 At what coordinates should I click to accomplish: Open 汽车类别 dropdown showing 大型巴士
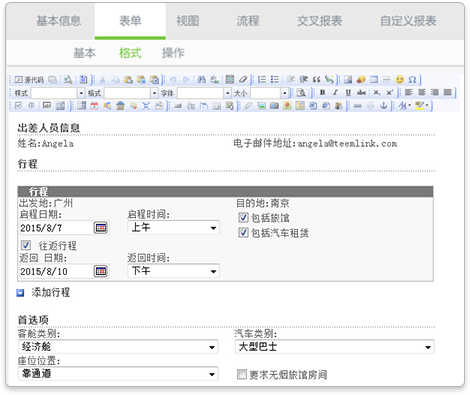pos(334,347)
